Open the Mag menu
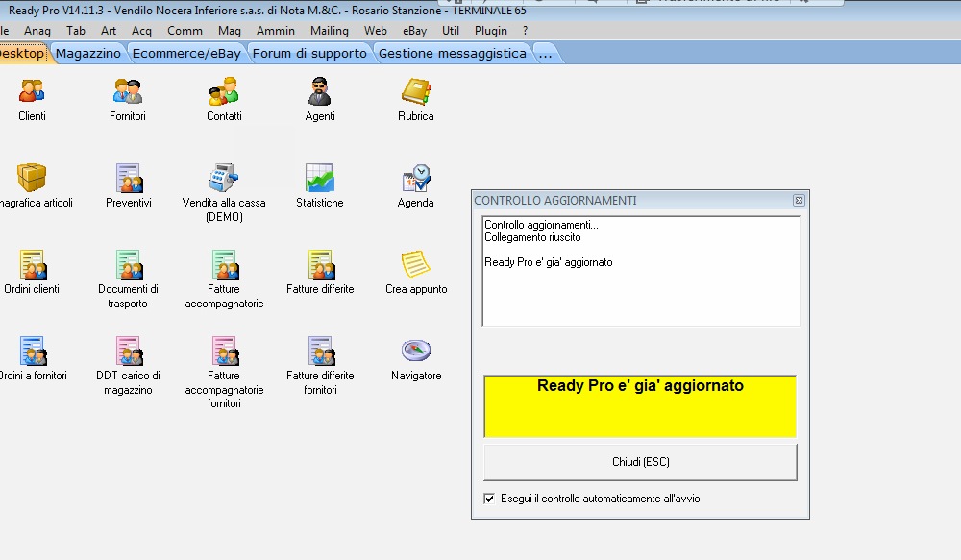Viewport: 961px width, 560px height. 230,31
